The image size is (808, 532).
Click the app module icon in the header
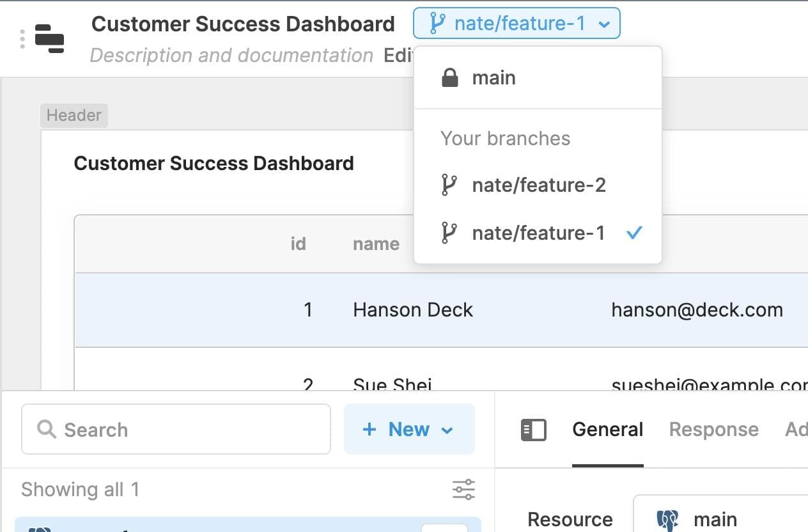pos(50,38)
